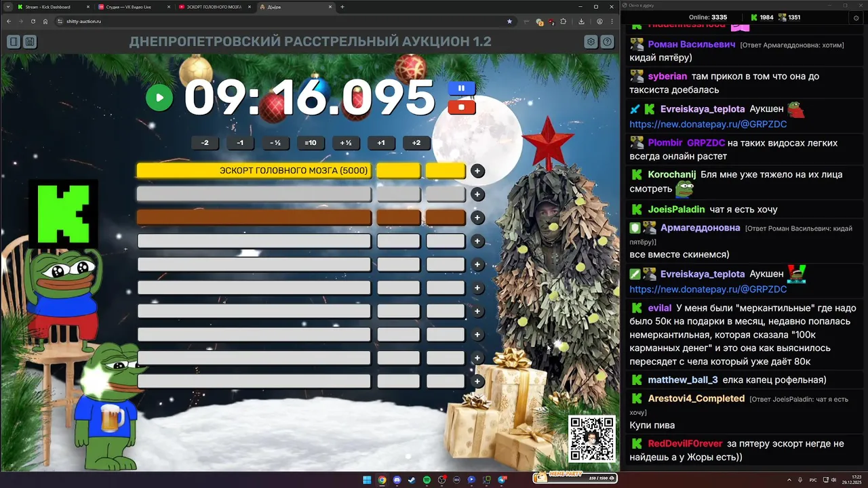
Task: Click username matthew_ball_3 in chat
Action: [x=683, y=380]
